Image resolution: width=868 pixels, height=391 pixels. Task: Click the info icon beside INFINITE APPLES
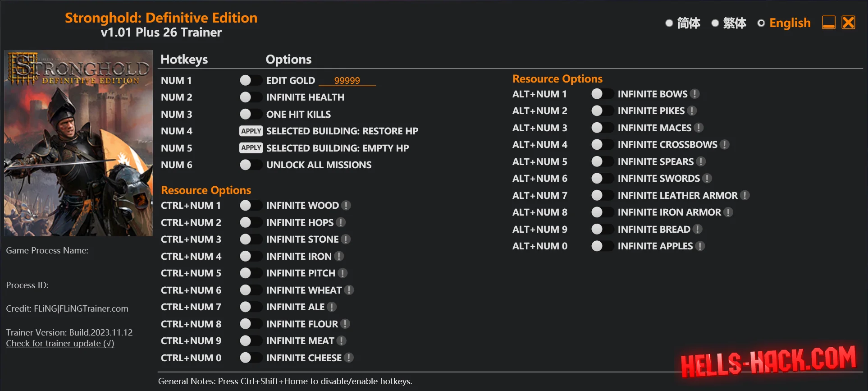pos(700,246)
